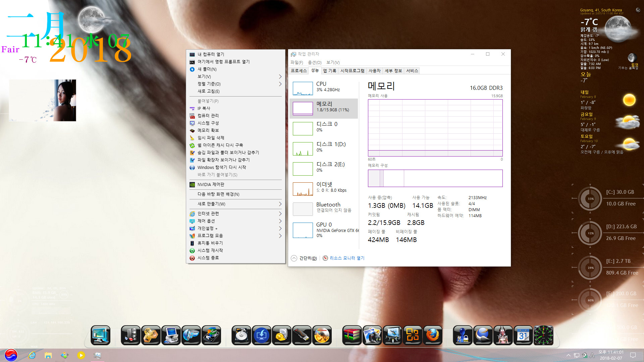The height and width of the screenshot is (362, 644).
Task: Expand the 프로그램 모음 submenu
Action: (x=280, y=236)
